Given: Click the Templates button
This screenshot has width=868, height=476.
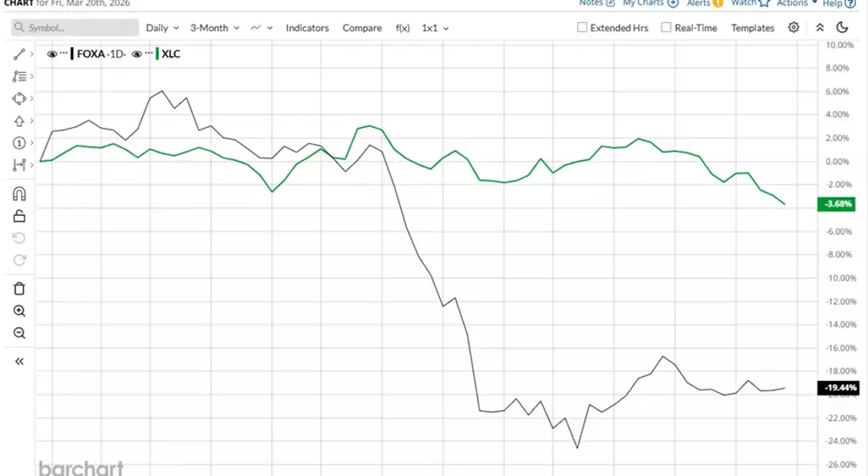Looking at the screenshot, I should [752, 28].
